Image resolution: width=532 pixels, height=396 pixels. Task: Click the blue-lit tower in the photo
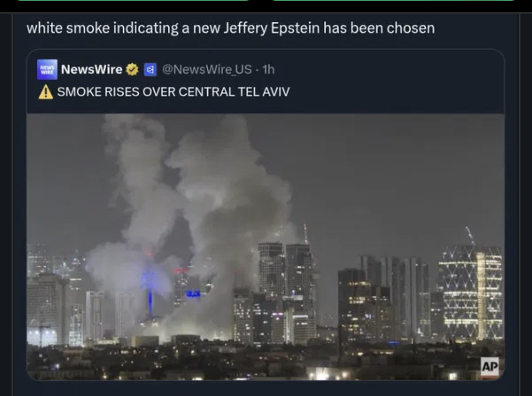[x=150, y=289]
